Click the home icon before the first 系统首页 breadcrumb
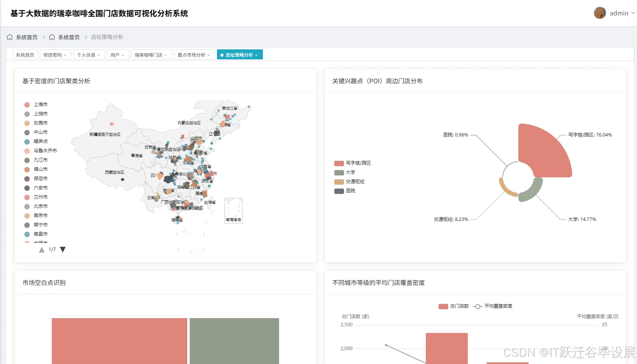 (x=10, y=37)
